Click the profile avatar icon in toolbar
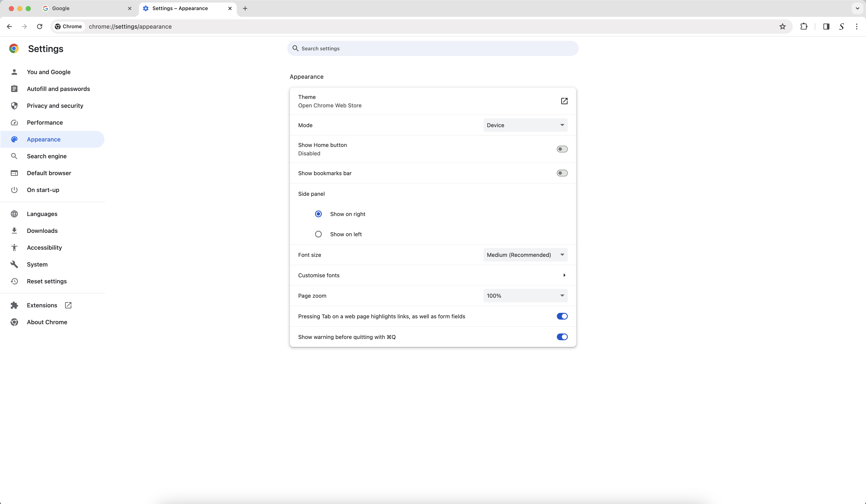The width and height of the screenshot is (866, 504). point(841,27)
